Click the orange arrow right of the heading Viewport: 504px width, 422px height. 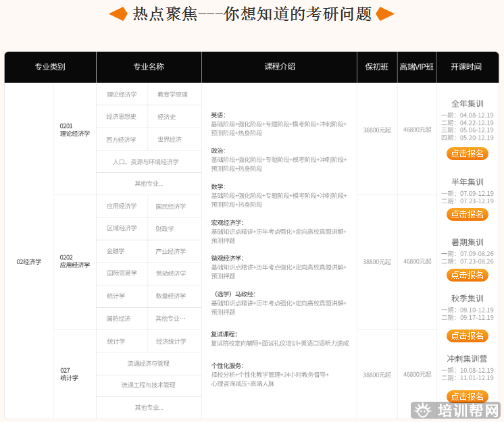point(385,14)
